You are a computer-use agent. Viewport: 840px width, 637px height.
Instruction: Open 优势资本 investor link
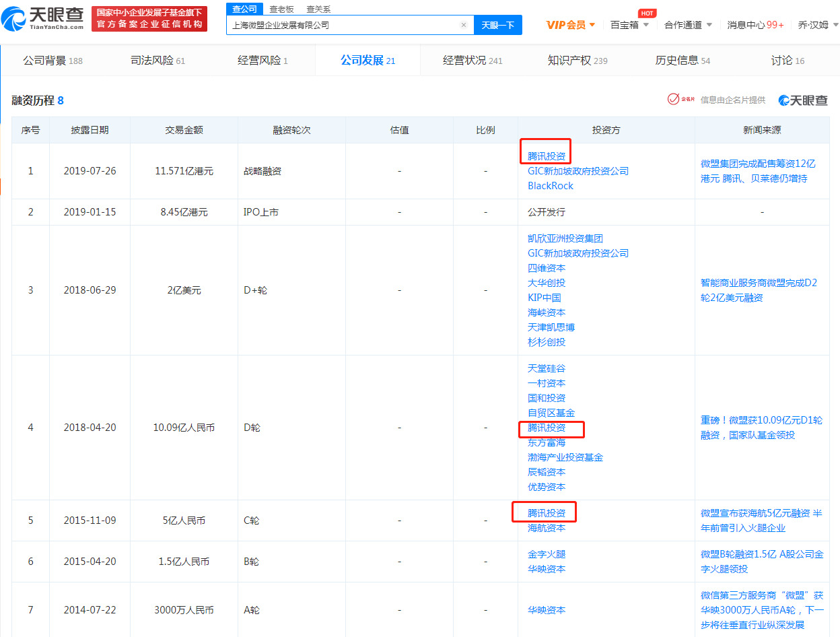coord(547,487)
